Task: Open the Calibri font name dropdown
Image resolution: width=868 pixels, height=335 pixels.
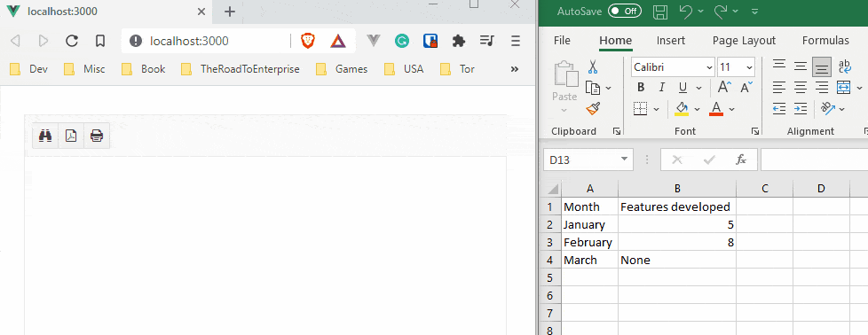Action: click(710, 67)
